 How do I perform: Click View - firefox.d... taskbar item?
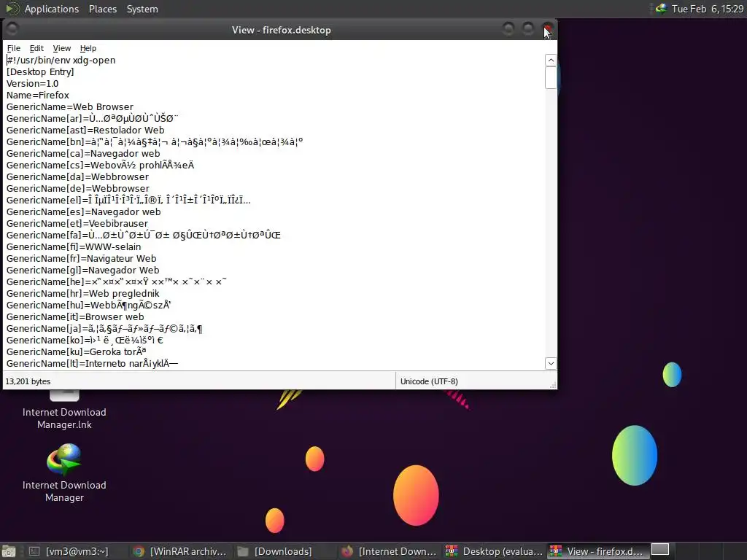(597, 551)
